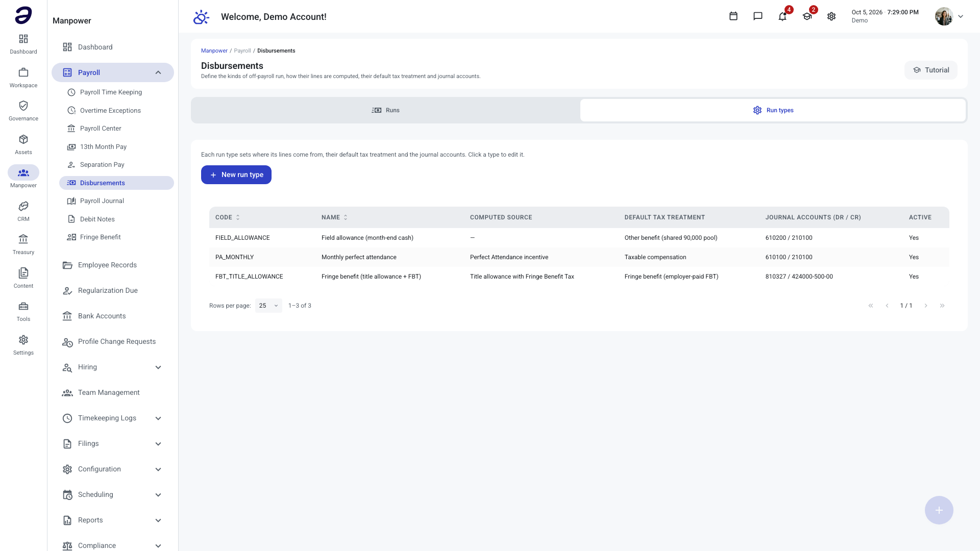This screenshot has width=980, height=551.
Task: Open the Workspace briefcase icon
Action: click(x=23, y=72)
